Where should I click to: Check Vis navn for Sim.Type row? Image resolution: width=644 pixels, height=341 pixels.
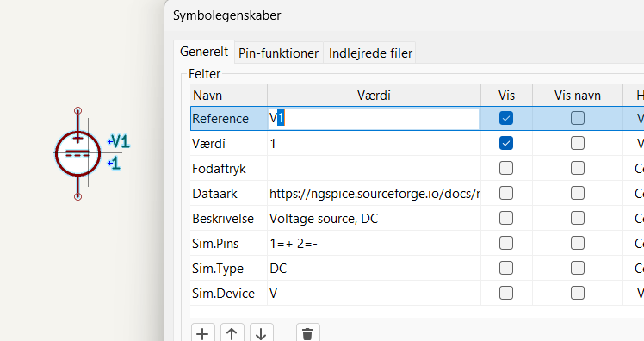(578, 269)
